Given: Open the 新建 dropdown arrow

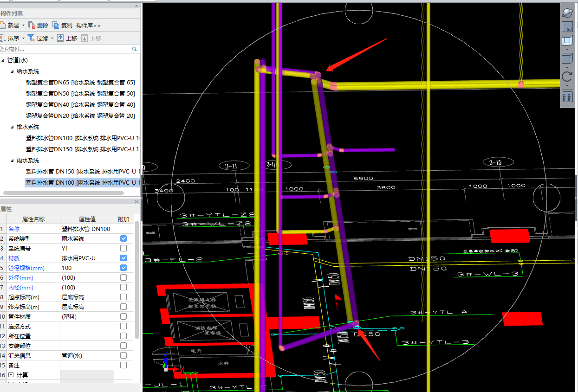Looking at the screenshot, I should (x=24, y=26).
